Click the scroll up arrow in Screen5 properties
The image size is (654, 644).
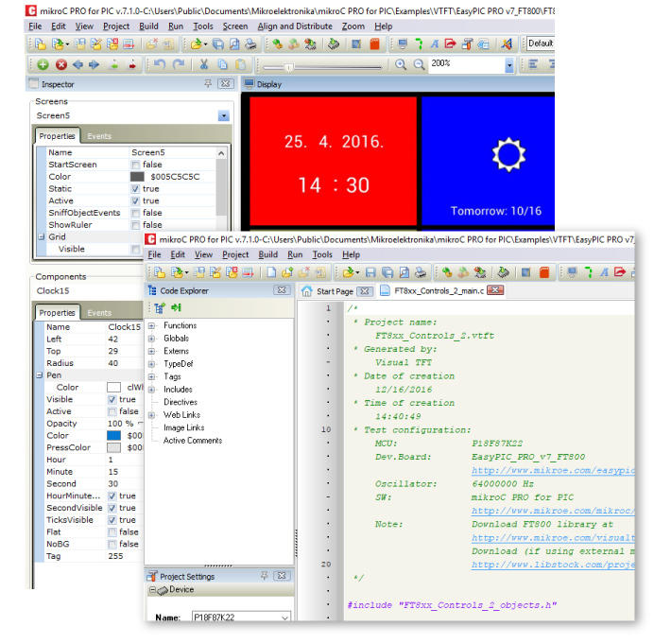tap(221, 153)
